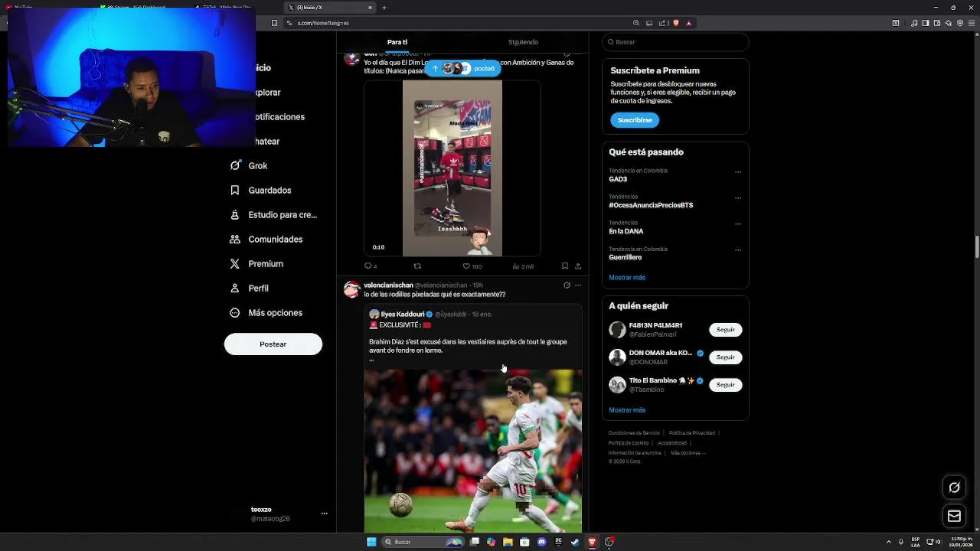
Task: View analytics of the 3 mil views post
Action: pyautogui.click(x=522, y=266)
